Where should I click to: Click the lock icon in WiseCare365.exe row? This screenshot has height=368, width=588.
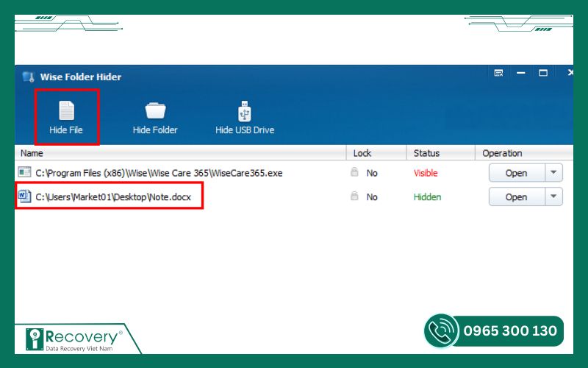(x=354, y=172)
